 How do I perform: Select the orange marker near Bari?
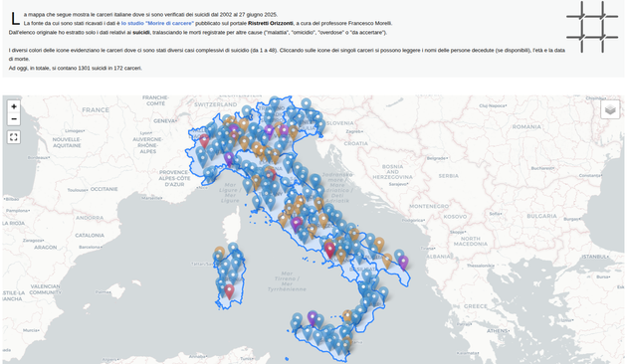(379, 245)
